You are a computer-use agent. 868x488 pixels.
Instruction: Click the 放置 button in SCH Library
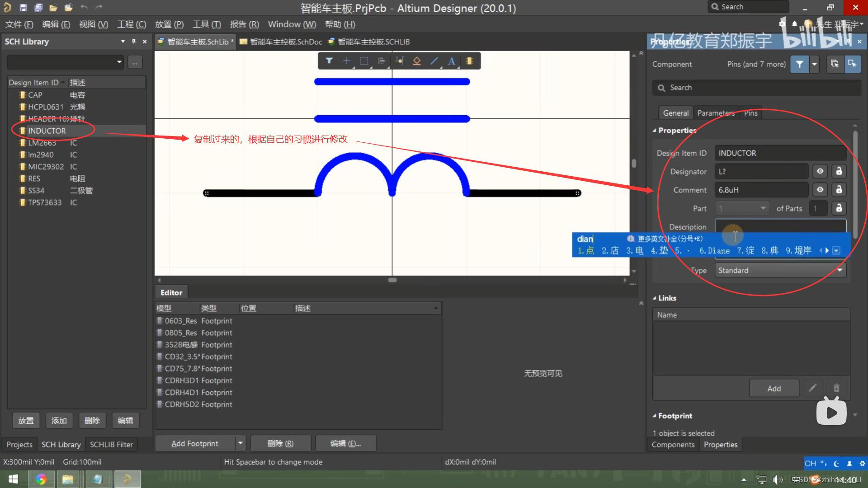click(x=26, y=421)
